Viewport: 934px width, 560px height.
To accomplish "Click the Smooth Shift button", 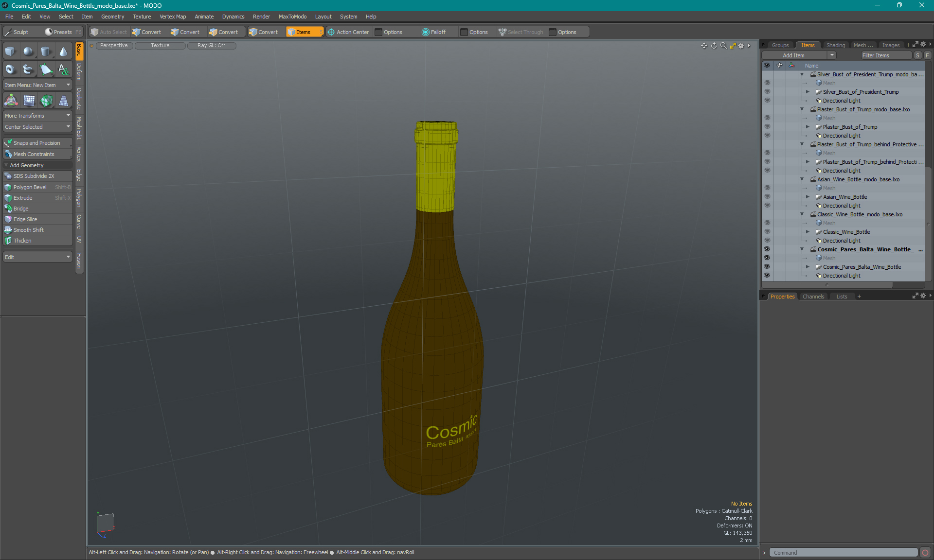I will tap(37, 230).
